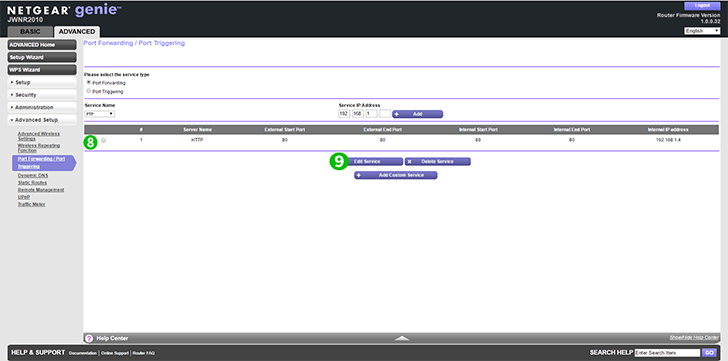Click the Server Name column header
The width and height of the screenshot is (728, 361).
tap(197, 129)
